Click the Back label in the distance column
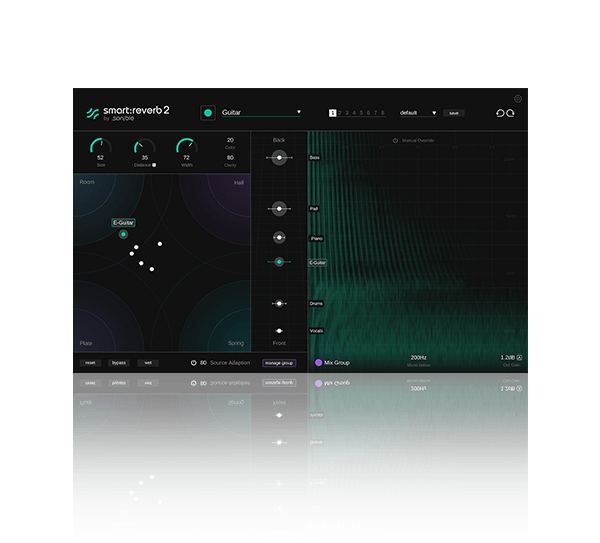The image size is (600, 543). (279, 140)
